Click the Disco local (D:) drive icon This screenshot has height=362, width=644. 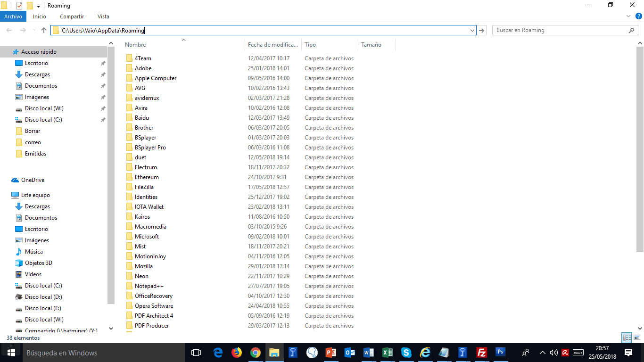coord(19,297)
